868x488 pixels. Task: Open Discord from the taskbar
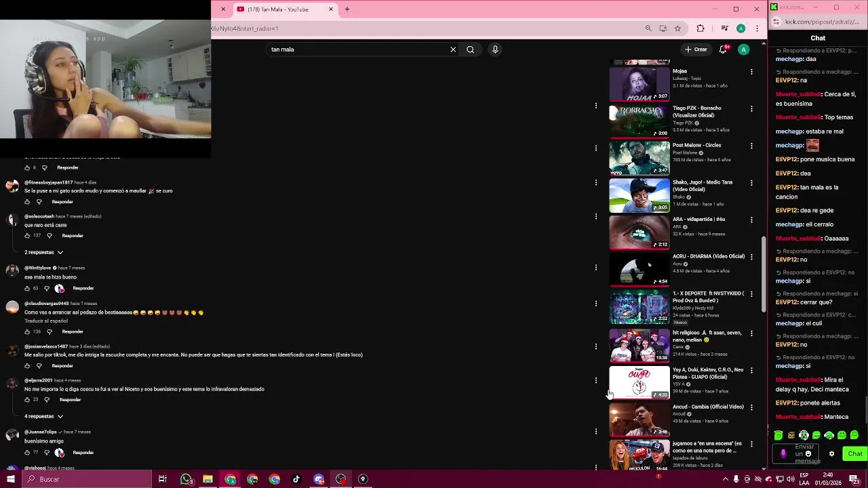[319, 479]
